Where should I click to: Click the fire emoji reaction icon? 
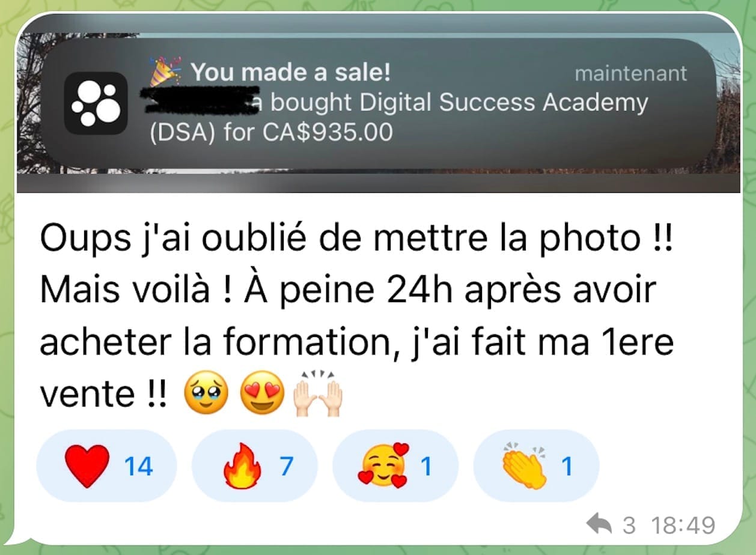pos(242,466)
